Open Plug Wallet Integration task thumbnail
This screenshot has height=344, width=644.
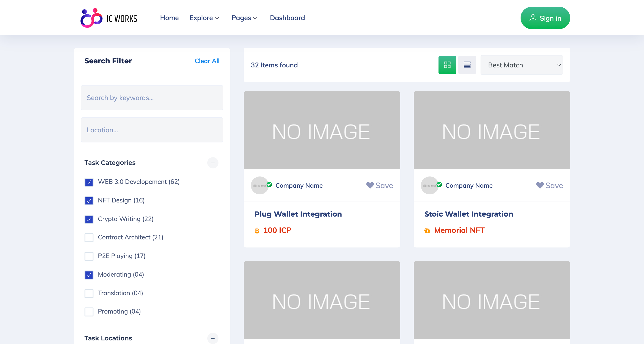322,130
